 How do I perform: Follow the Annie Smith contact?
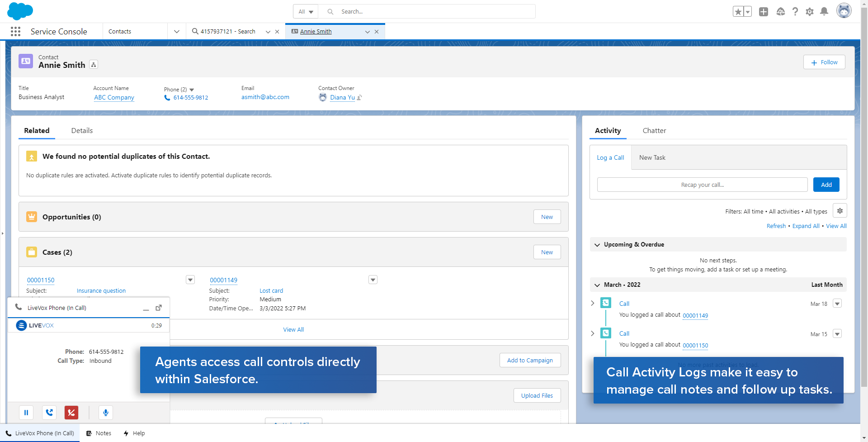click(824, 62)
